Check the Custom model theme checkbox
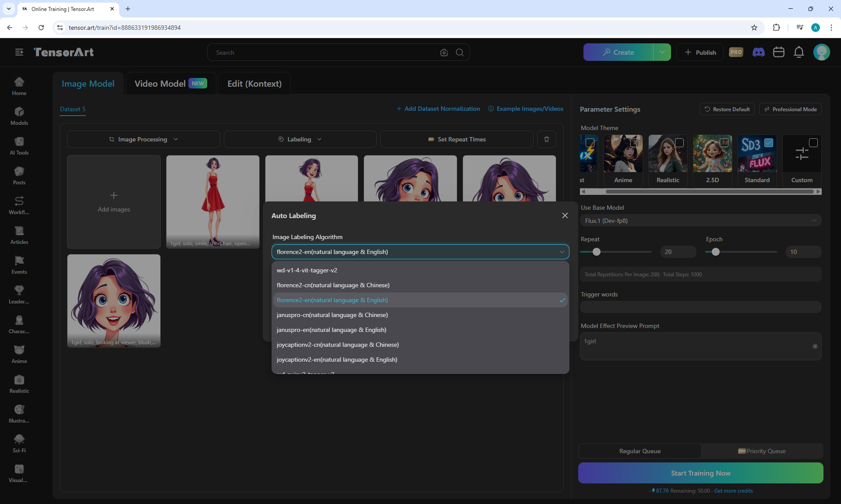 click(x=813, y=143)
